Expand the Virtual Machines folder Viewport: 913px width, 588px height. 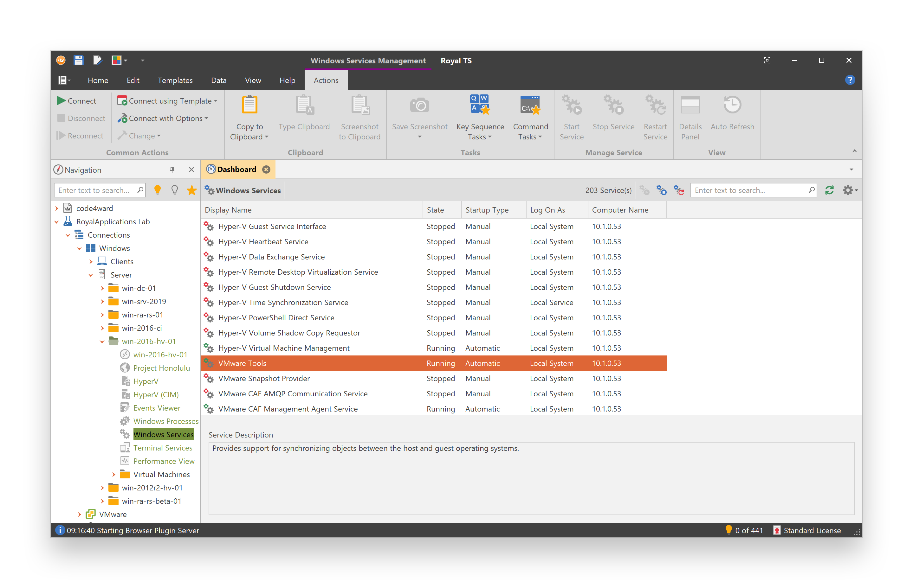pyautogui.click(x=114, y=475)
